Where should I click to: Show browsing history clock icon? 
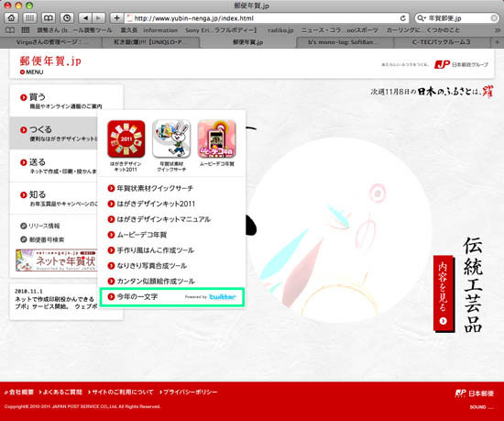coord(67,18)
